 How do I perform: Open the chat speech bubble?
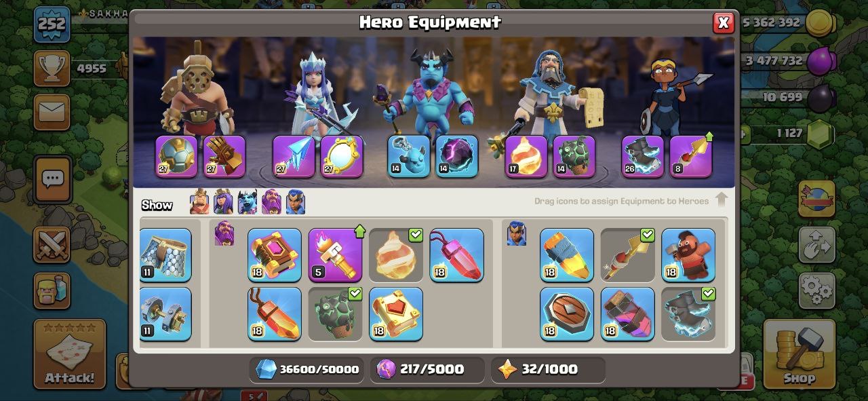pyautogui.click(x=52, y=180)
